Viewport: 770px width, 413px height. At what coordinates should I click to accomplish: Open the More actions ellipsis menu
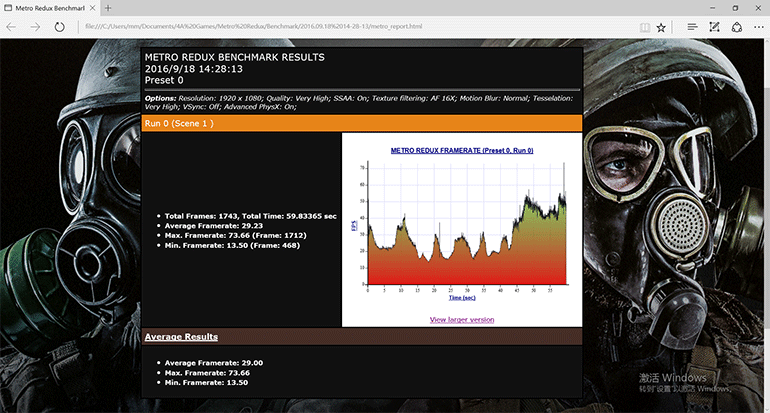pos(759,28)
